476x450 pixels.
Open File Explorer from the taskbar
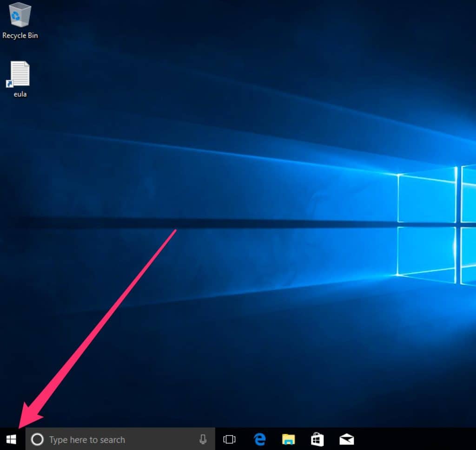[288, 439]
